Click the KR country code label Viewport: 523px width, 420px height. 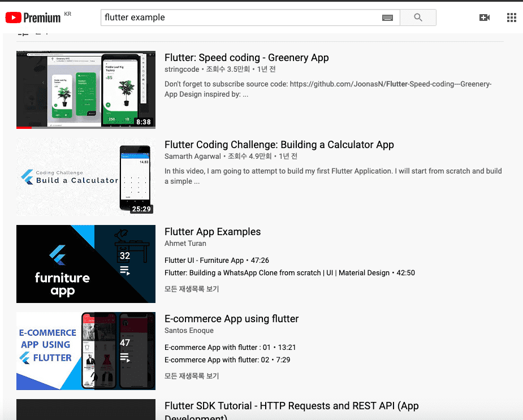pyautogui.click(x=68, y=14)
